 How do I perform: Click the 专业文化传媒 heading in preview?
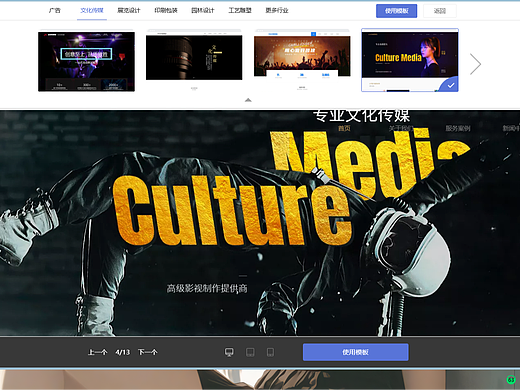[x=361, y=116]
